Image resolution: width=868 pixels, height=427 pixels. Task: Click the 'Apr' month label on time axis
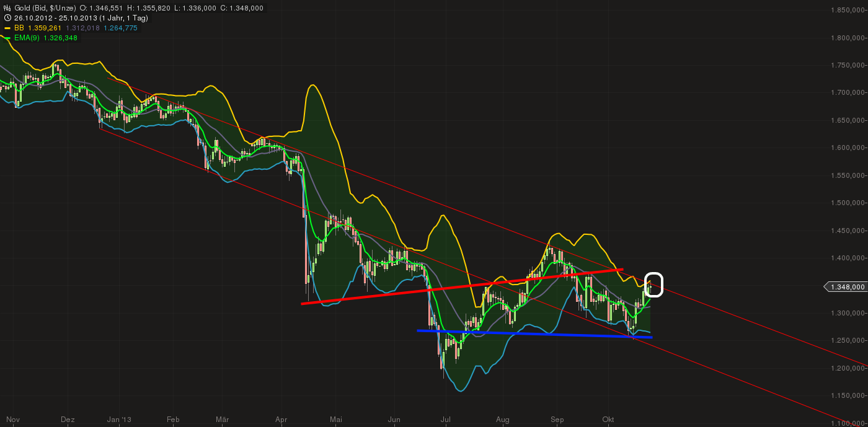coord(280,420)
